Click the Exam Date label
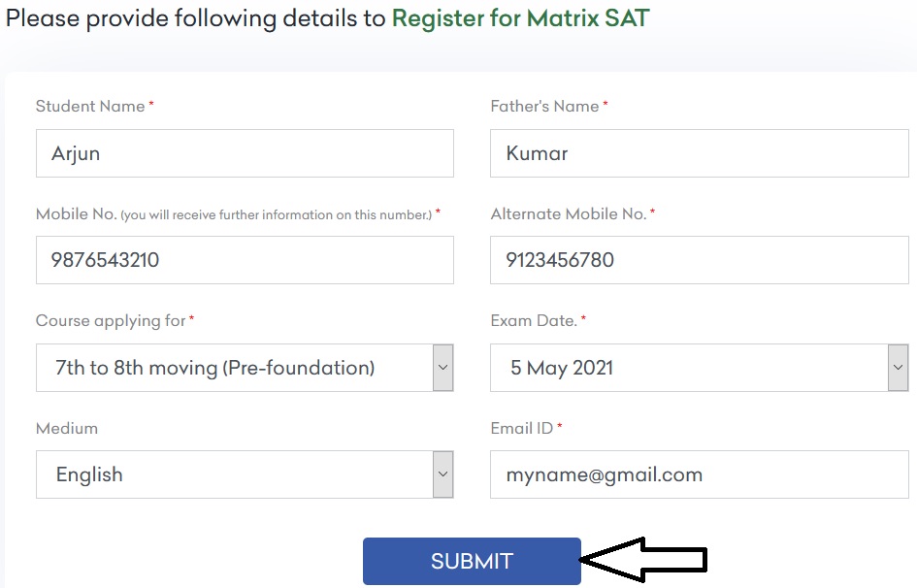Screen dimensions: 917x588 point(534,320)
